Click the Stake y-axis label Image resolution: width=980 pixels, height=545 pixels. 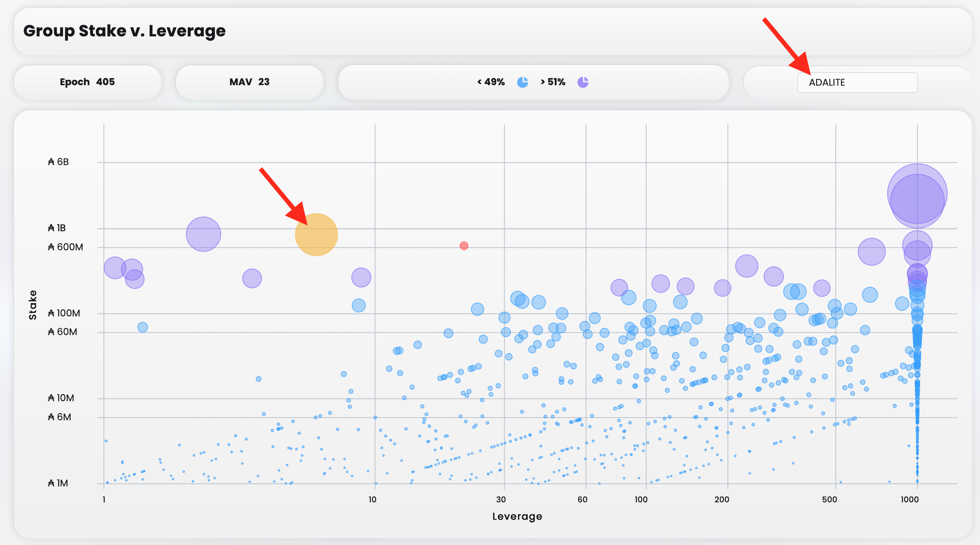[33, 305]
